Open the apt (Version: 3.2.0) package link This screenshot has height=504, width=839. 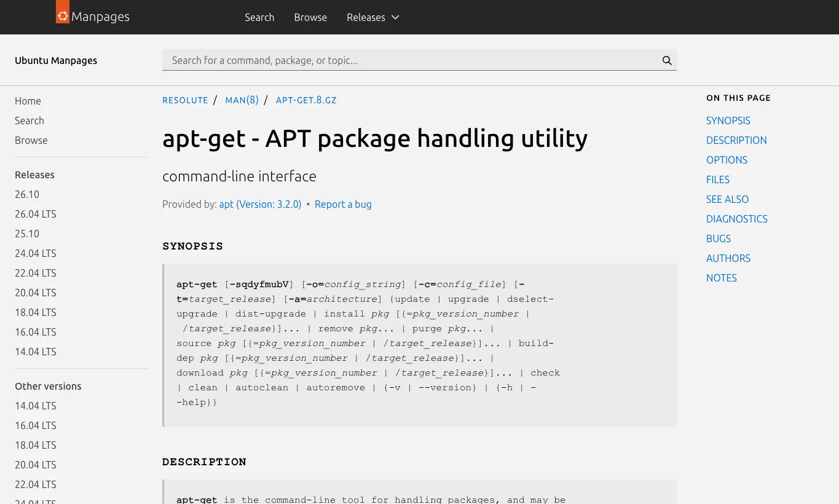coord(261,204)
